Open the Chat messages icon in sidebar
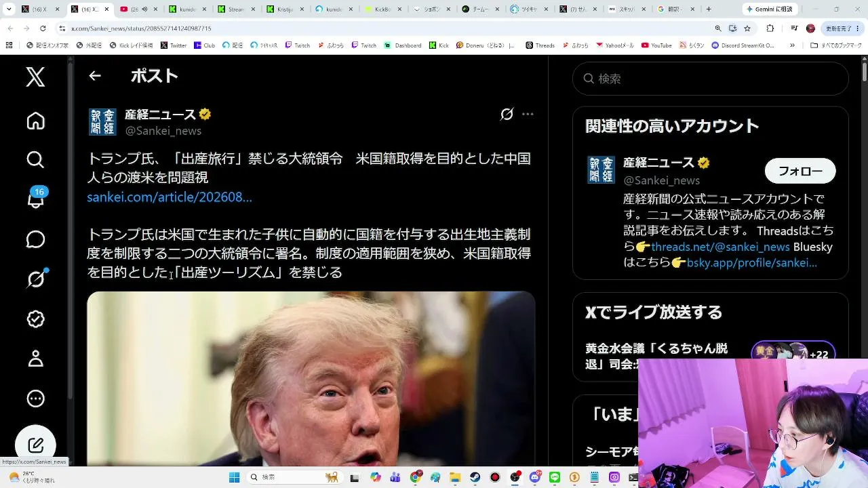 click(35, 239)
